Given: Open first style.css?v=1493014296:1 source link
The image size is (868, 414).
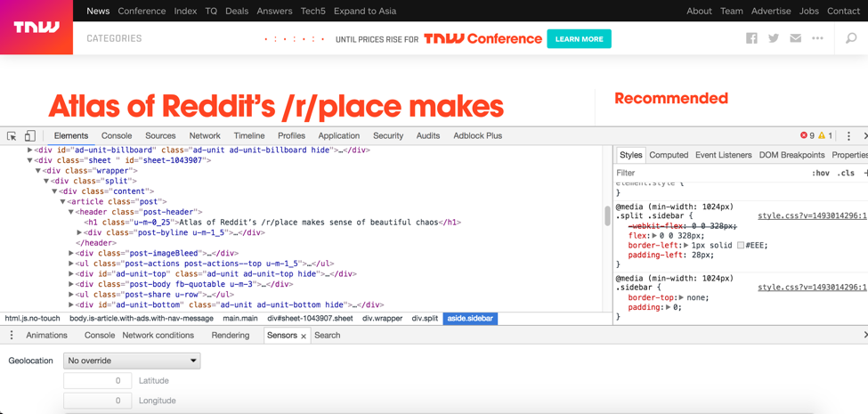Looking at the screenshot, I should click(x=813, y=215).
